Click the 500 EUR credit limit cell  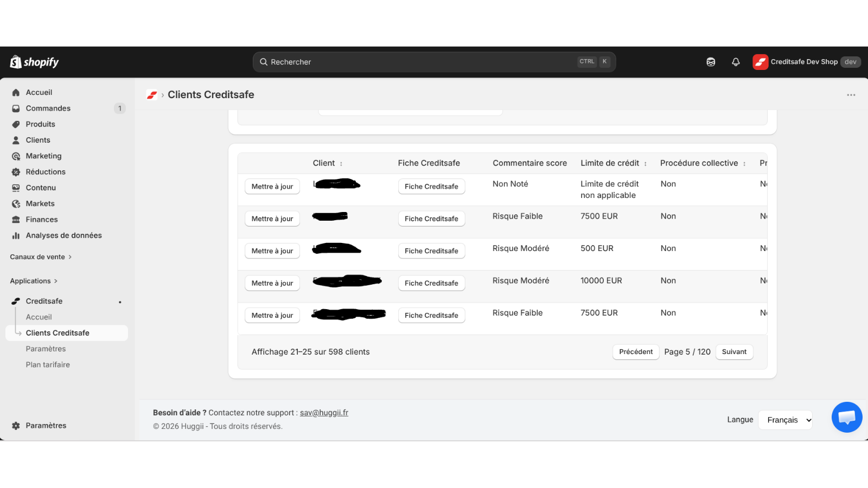pyautogui.click(x=597, y=248)
